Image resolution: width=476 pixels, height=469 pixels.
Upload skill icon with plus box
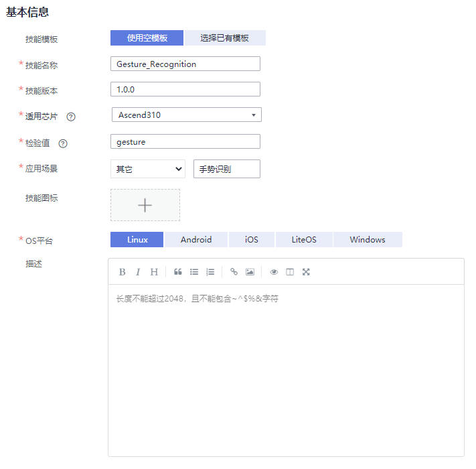pyautogui.click(x=145, y=205)
